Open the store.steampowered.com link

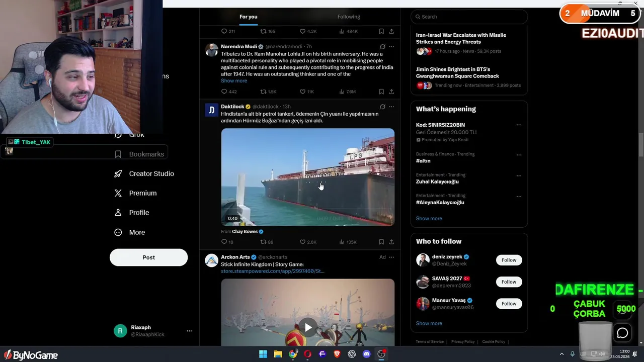coord(273,271)
